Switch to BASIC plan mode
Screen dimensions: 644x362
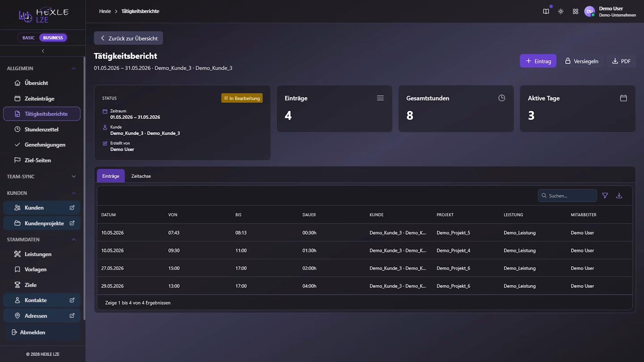click(x=29, y=38)
